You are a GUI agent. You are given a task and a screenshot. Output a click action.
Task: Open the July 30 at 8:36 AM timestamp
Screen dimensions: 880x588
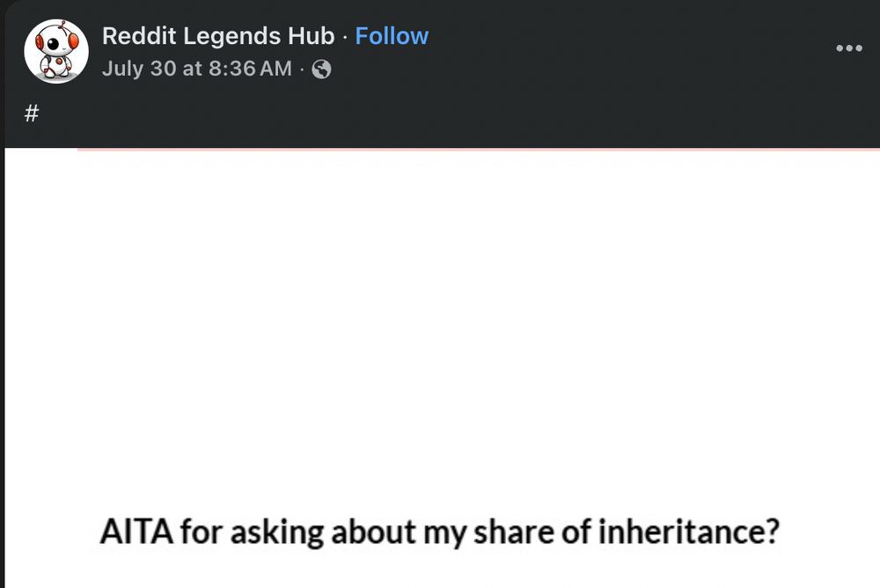coord(197,69)
